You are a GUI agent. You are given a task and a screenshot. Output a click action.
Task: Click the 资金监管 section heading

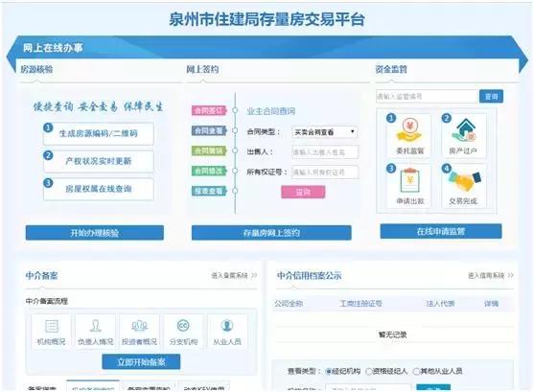coord(391,69)
